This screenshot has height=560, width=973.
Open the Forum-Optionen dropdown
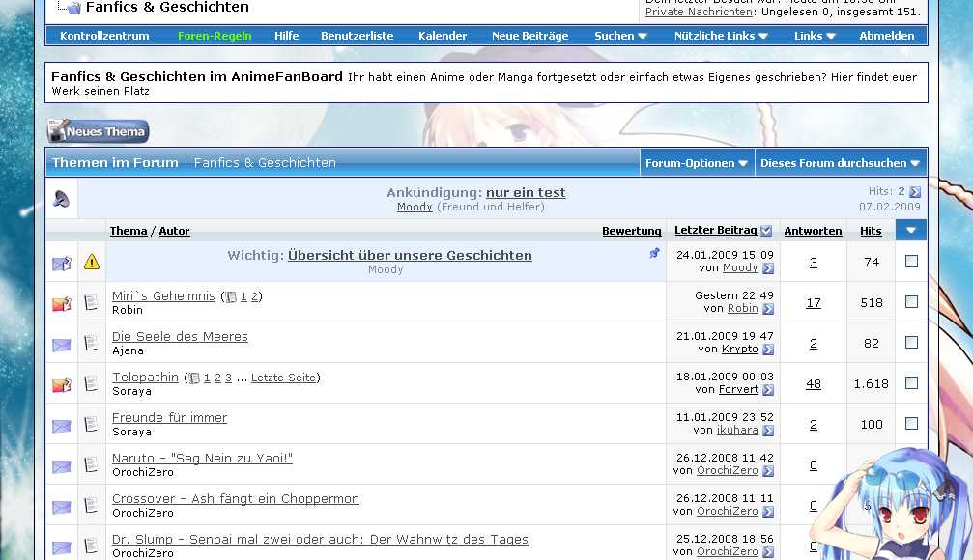point(697,163)
